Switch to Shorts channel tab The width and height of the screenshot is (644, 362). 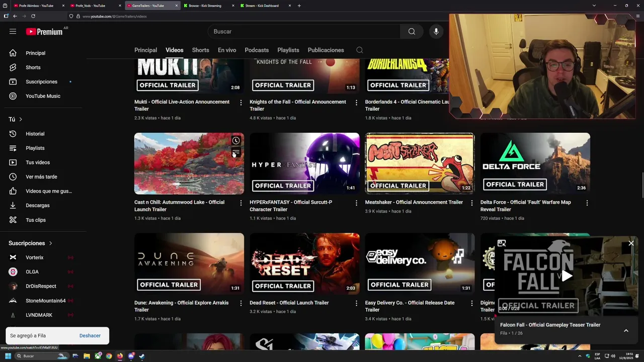point(200,50)
